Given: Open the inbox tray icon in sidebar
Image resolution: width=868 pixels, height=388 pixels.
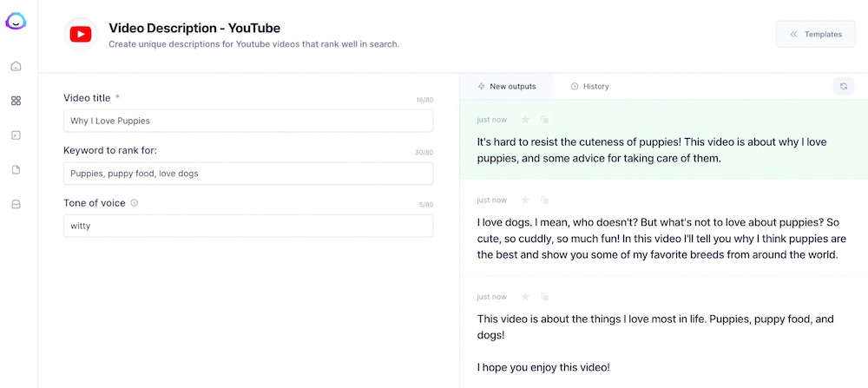Looking at the screenshot, I should (x=16, y=205).
